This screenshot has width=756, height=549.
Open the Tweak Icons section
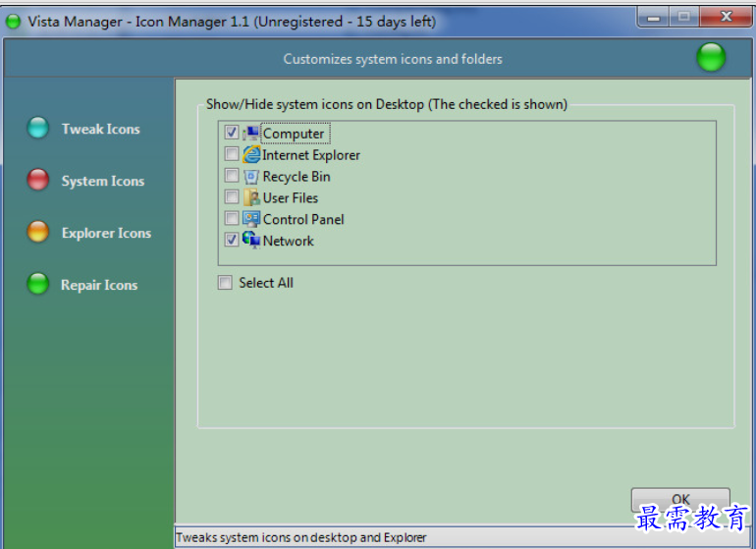101,129
